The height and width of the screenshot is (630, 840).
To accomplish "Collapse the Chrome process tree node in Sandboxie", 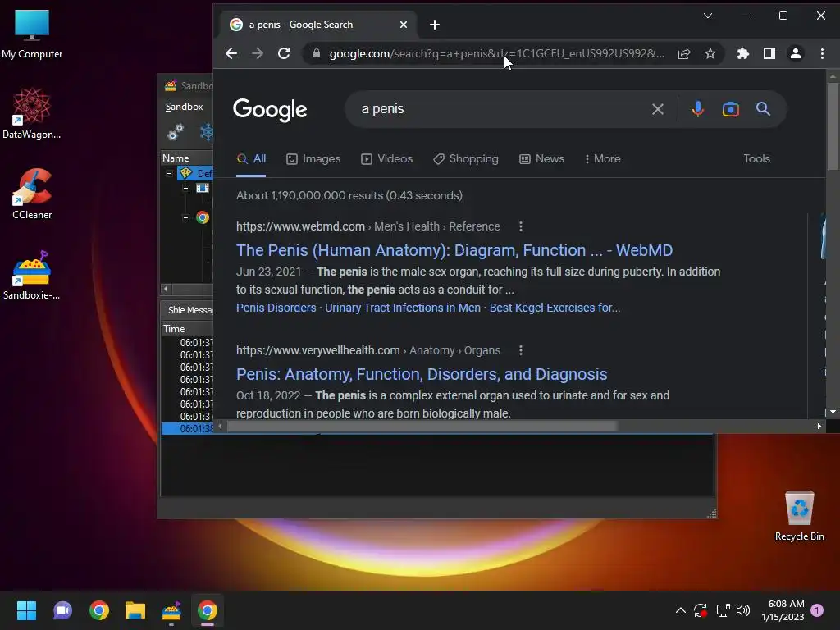I will 185,217.
